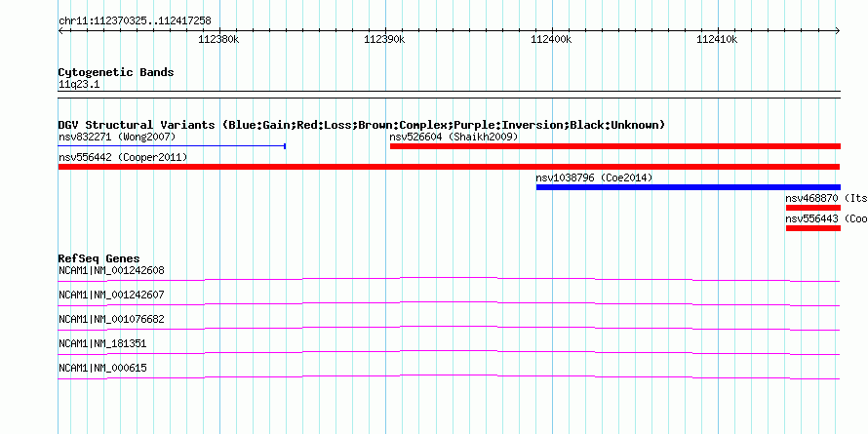This screenshot has height=434, width=868.
Task: Click the 112410k ruler tick label
Action: click(x=717, y=40)
